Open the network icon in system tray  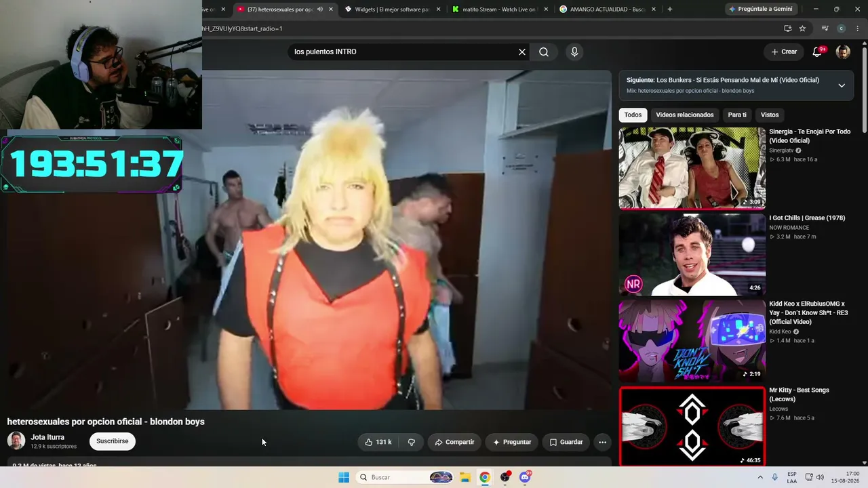[x=809, y=477]
